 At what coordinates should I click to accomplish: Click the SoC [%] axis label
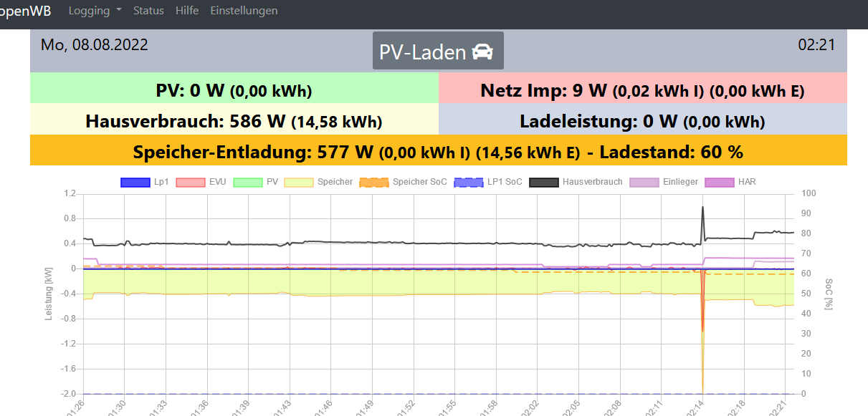tap(829, 294)
